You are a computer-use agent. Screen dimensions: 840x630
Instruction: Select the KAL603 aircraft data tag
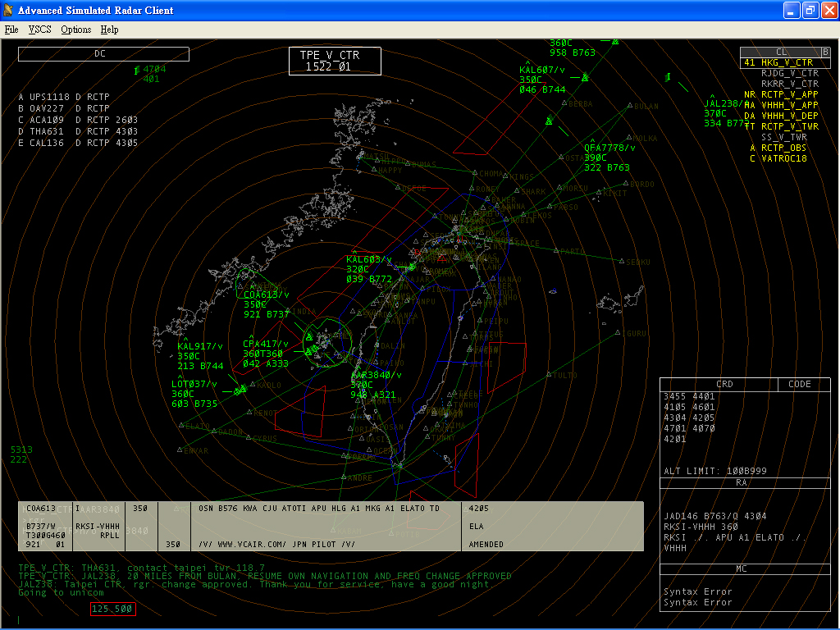click(368, 269)
